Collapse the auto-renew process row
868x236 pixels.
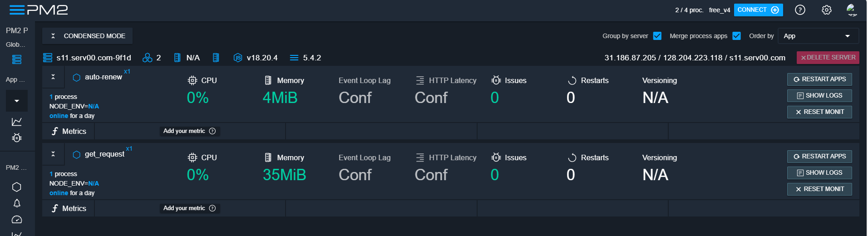pyautogui.click(x=53, y=77)
